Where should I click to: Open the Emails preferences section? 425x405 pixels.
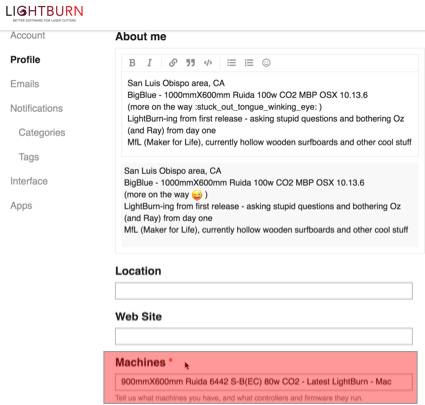(x=25, y=84)
